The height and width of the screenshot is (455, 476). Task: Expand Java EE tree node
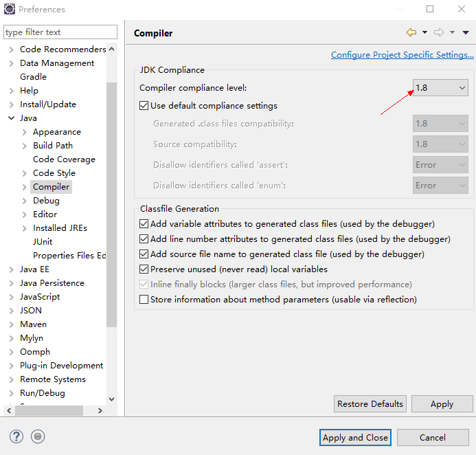pos(11,269)
